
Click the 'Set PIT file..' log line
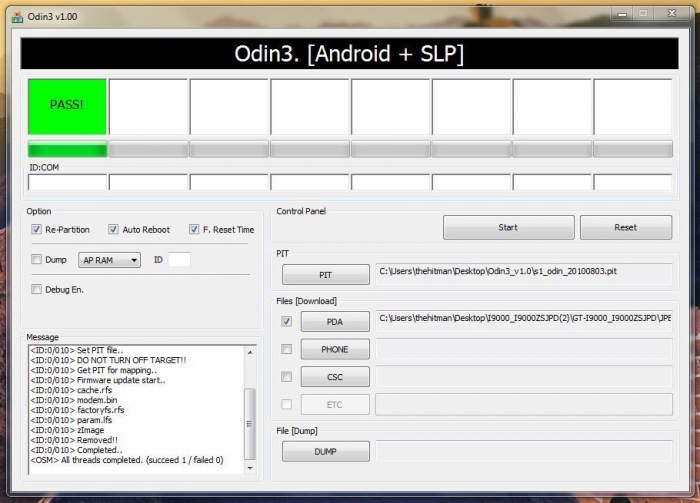point(77,350)
